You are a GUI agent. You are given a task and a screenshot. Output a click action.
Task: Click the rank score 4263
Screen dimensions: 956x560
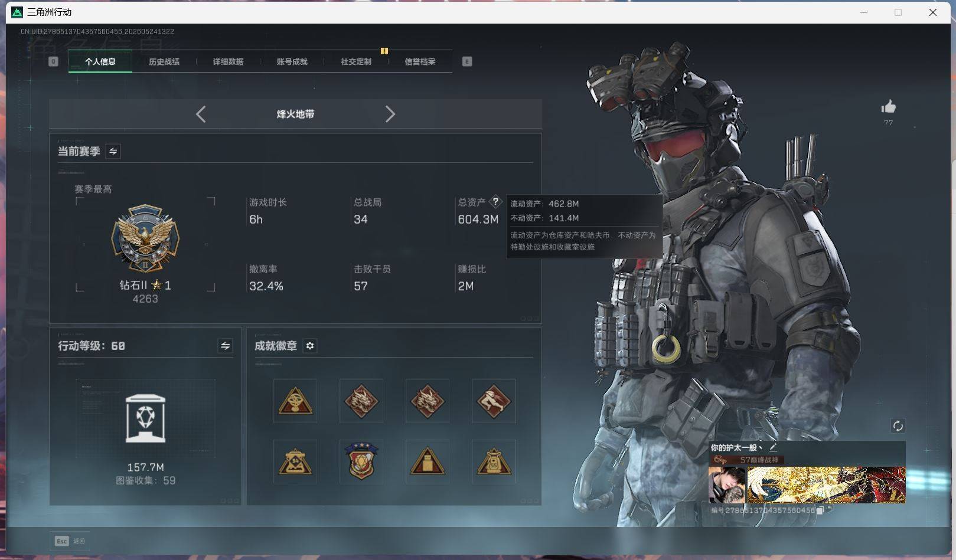pyautogui.click(x=145, y=299)
